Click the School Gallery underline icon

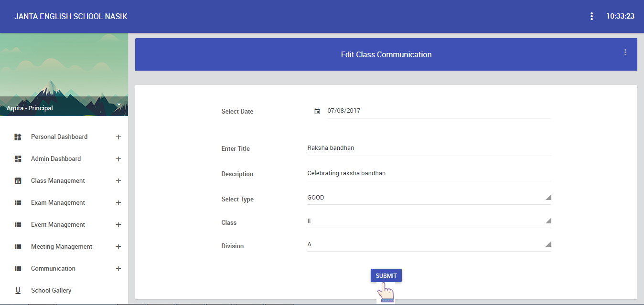click(x=18, y=290)
